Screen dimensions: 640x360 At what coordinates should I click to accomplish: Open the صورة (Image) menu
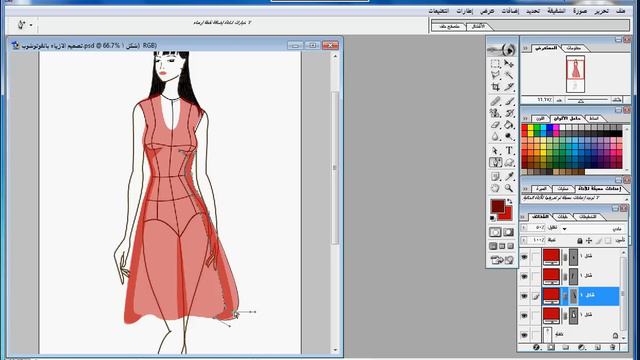[580, 11]
